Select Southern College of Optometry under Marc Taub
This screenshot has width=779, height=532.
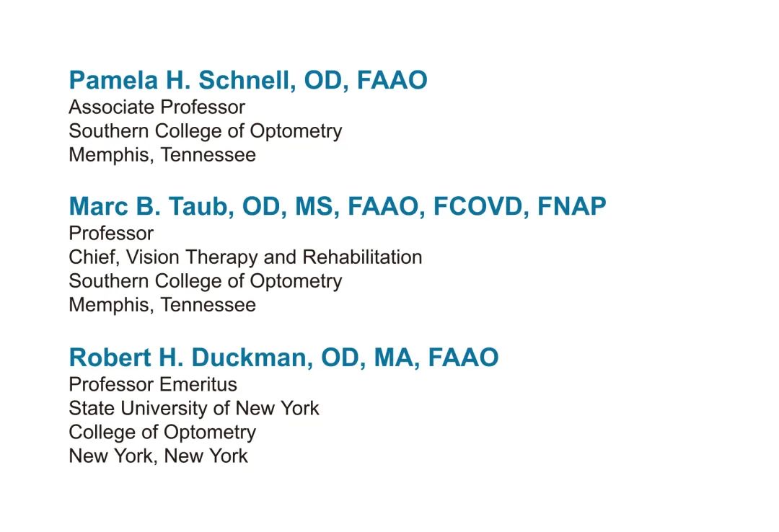pos(205,281)
